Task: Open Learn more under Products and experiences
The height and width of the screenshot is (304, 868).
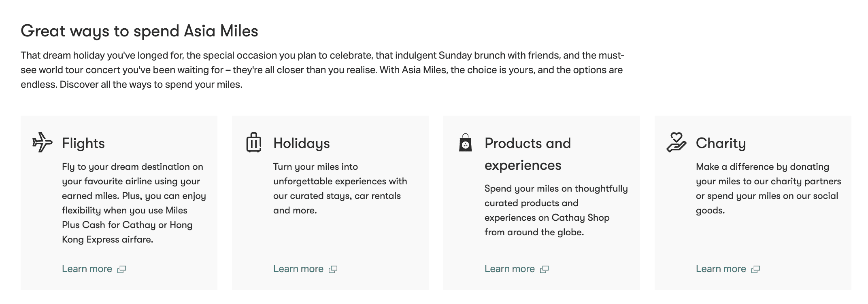Action: click(510, 269)
